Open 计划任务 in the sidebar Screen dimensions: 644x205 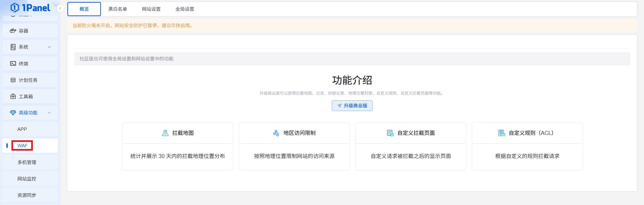[x=30, y=80]
